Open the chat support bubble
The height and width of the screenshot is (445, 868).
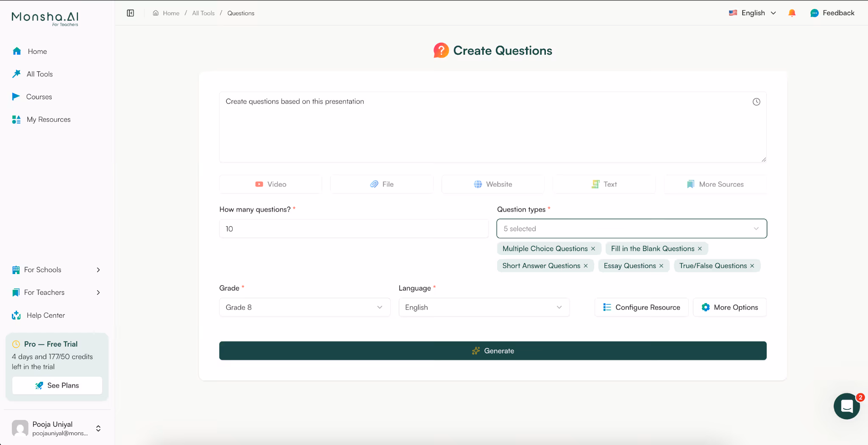click(846, 406)
